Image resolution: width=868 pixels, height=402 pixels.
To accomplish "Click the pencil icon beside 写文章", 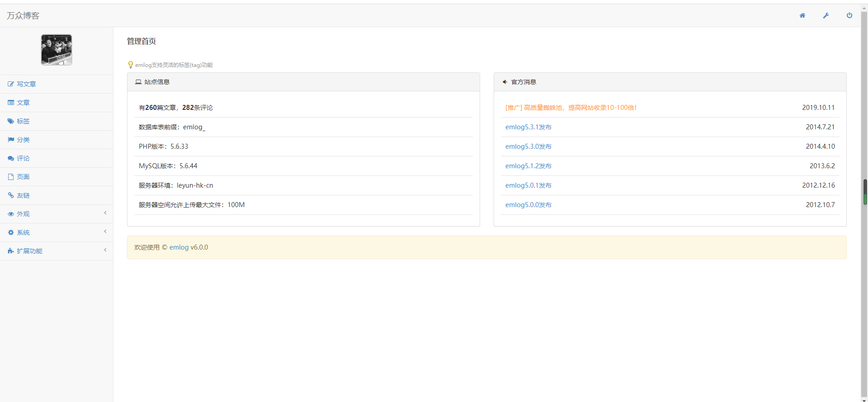I will tap(11, 84).
